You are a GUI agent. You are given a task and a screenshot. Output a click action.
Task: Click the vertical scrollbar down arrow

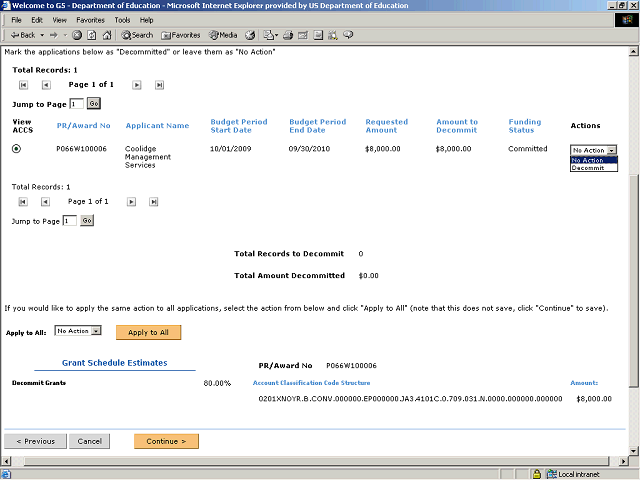click(633, 451)
